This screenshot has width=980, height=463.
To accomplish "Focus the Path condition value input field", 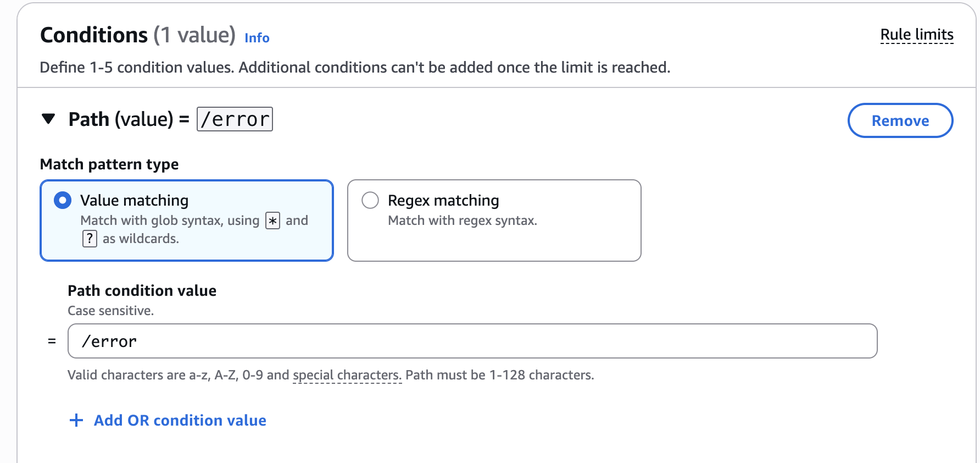I will 472,341.
